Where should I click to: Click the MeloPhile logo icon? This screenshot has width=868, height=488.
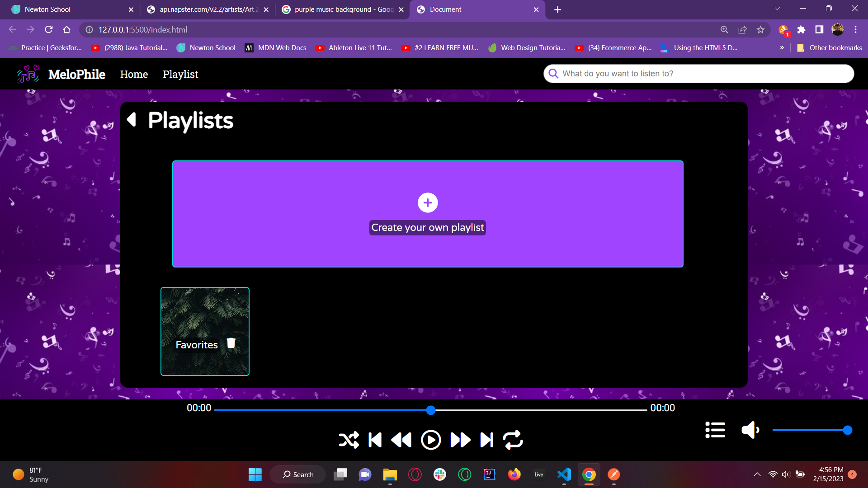pos(28,74)
